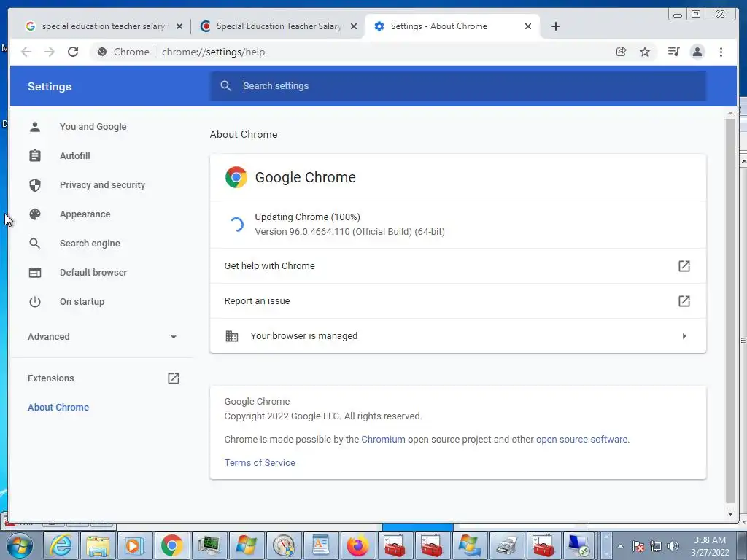Click the Search engine magnifier icon in sidebar
Screen dimensions: 747x560
tap(35, 244)
